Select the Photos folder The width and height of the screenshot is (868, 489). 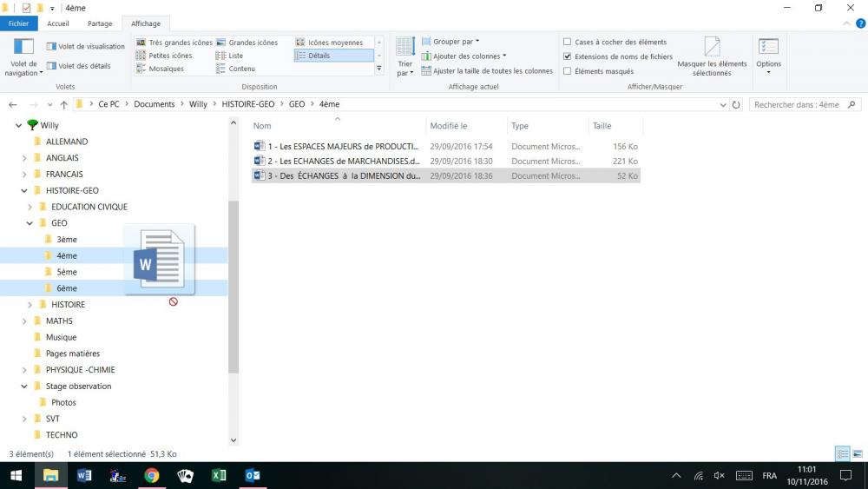[63, 403]
